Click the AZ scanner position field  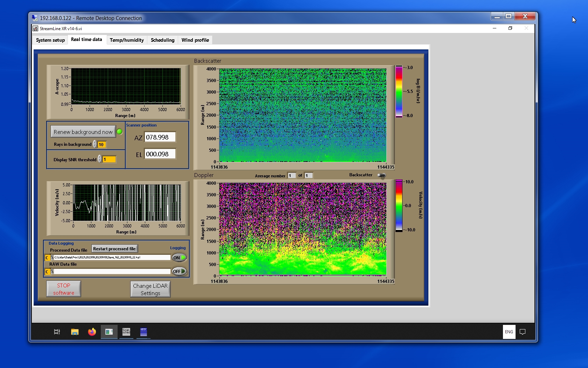click(x=160, y=137)
